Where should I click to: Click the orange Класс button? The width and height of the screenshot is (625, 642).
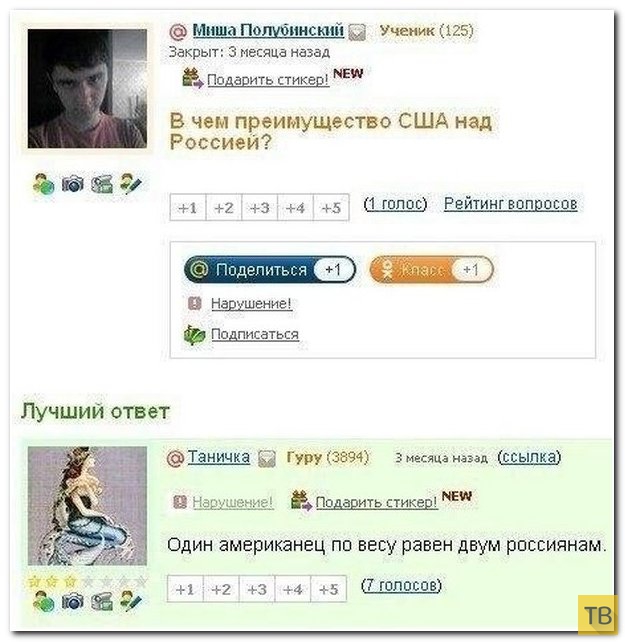coord(431,270)
